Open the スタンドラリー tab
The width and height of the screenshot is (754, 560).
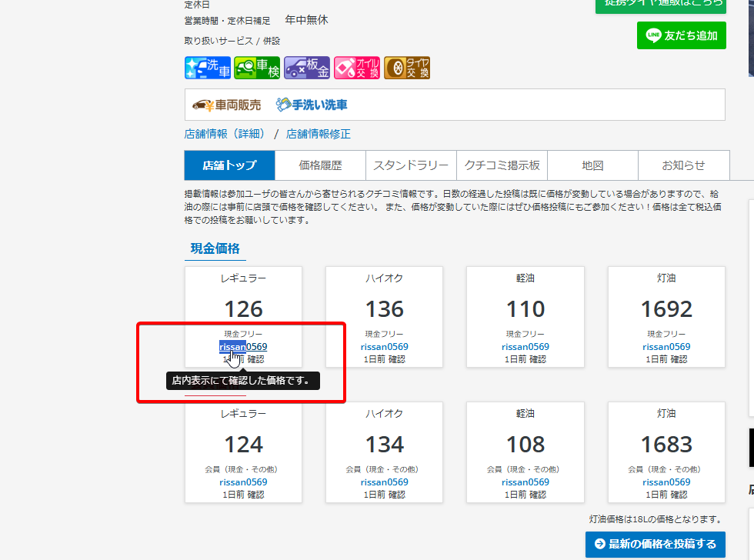[x=411, y=165]
